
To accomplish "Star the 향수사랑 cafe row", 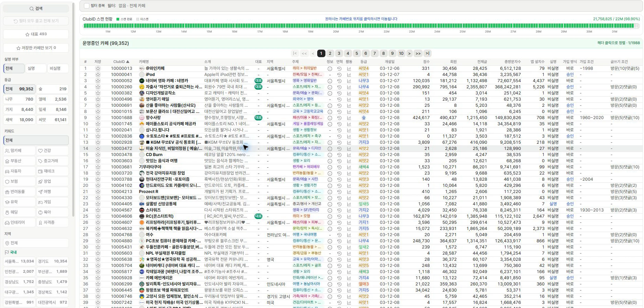I will (98, 118).
